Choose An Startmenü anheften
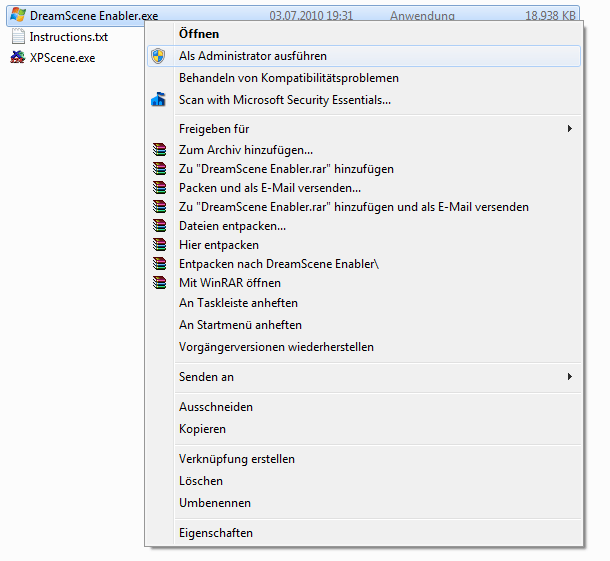This screenshot has width=610, height=561. pos(240,325)
